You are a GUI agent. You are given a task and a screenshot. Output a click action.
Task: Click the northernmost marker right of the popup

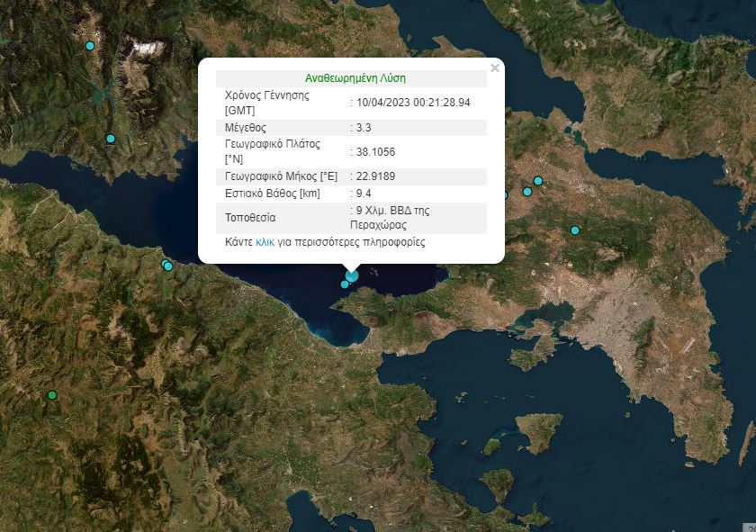(538, 181)
